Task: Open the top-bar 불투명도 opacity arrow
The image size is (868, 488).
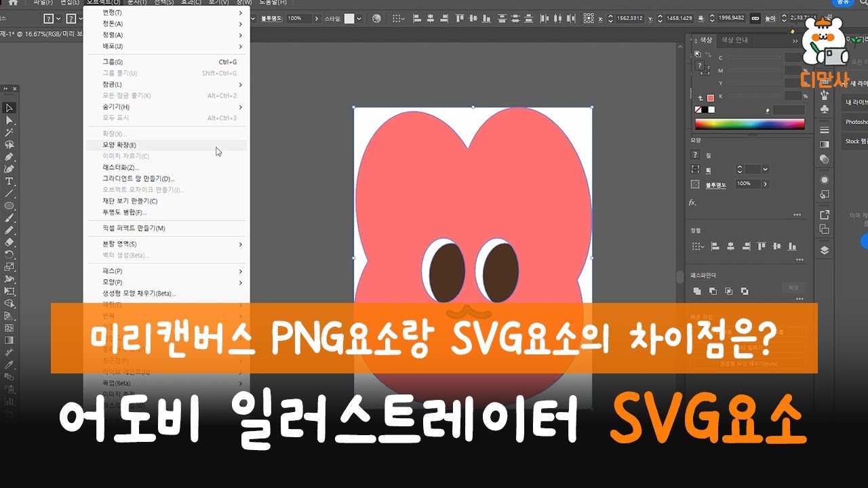Action: [318, 18]
